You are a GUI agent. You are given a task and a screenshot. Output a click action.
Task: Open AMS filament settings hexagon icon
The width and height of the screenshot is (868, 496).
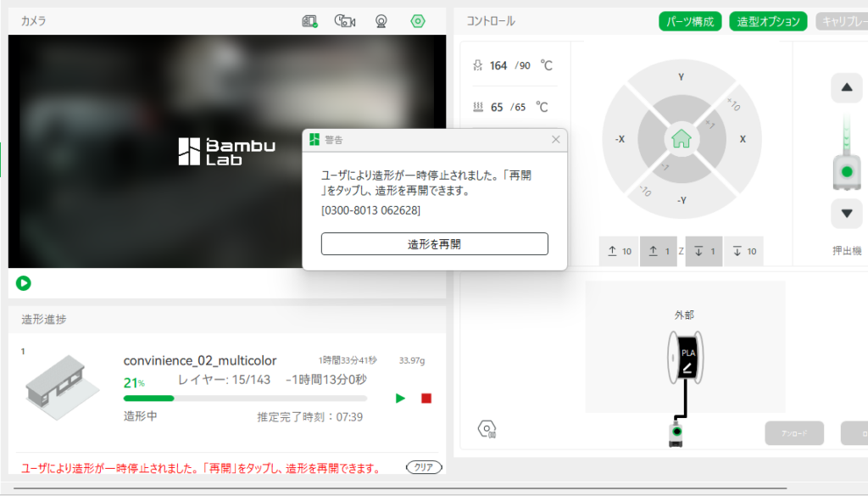coord(487,428)
